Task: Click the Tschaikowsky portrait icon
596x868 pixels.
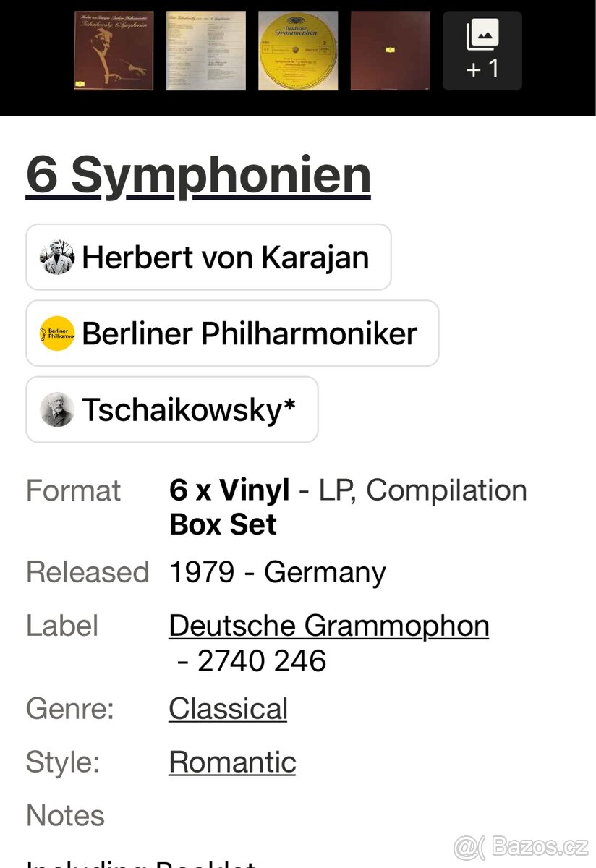Action: 58,409
